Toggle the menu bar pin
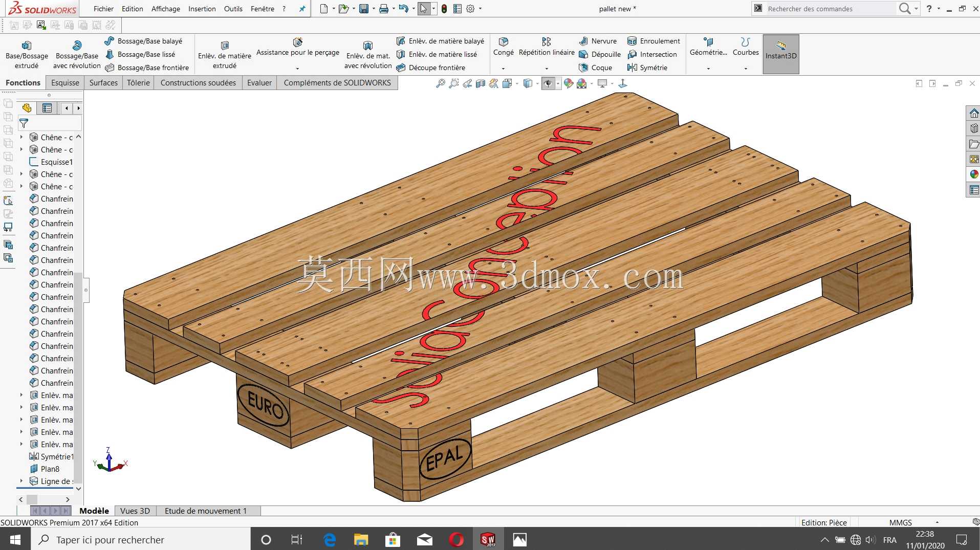The image size is (980, 550). pos(302,9)
